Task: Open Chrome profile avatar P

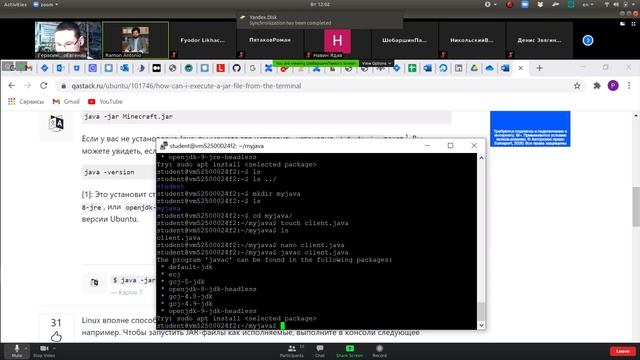Action: tap(613, 86)
